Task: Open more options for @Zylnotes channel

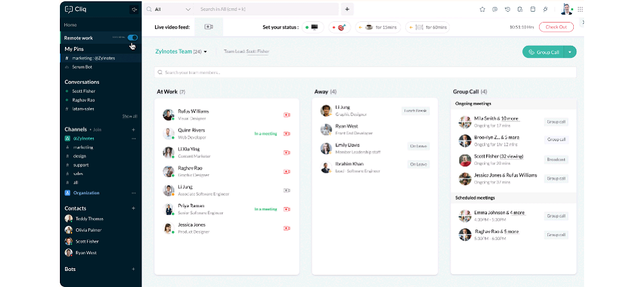Action: pos(133,139)
